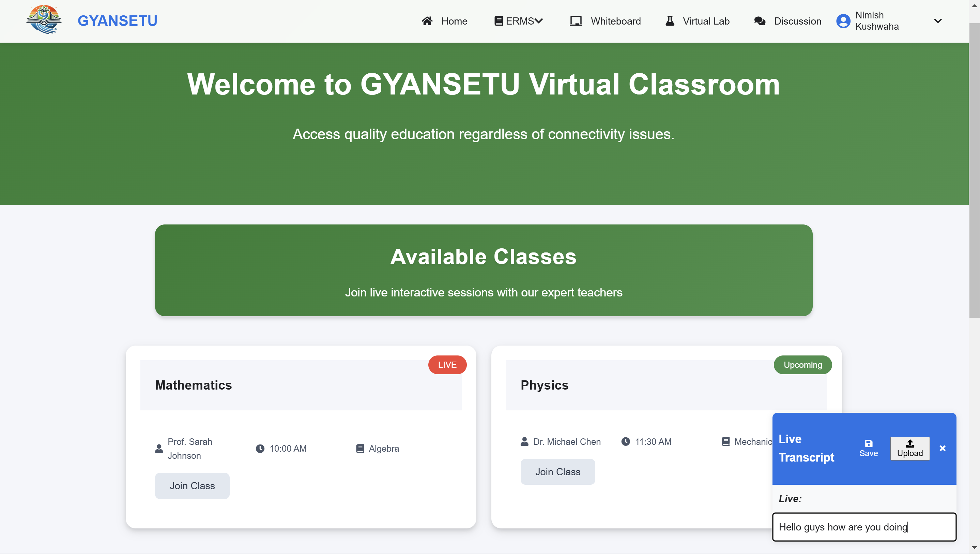Join the Physics class
980x554 pixels.
(557, 472)
